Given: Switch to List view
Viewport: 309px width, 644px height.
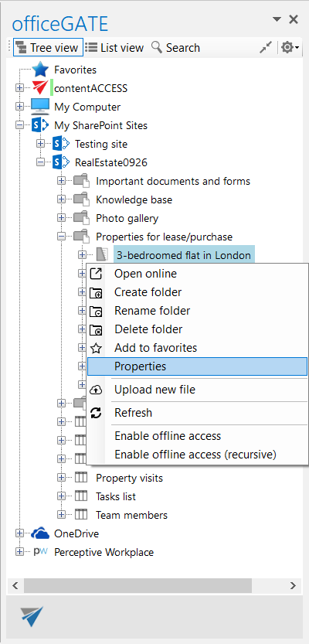Looking at the screenshot, I should click(115, 48).
